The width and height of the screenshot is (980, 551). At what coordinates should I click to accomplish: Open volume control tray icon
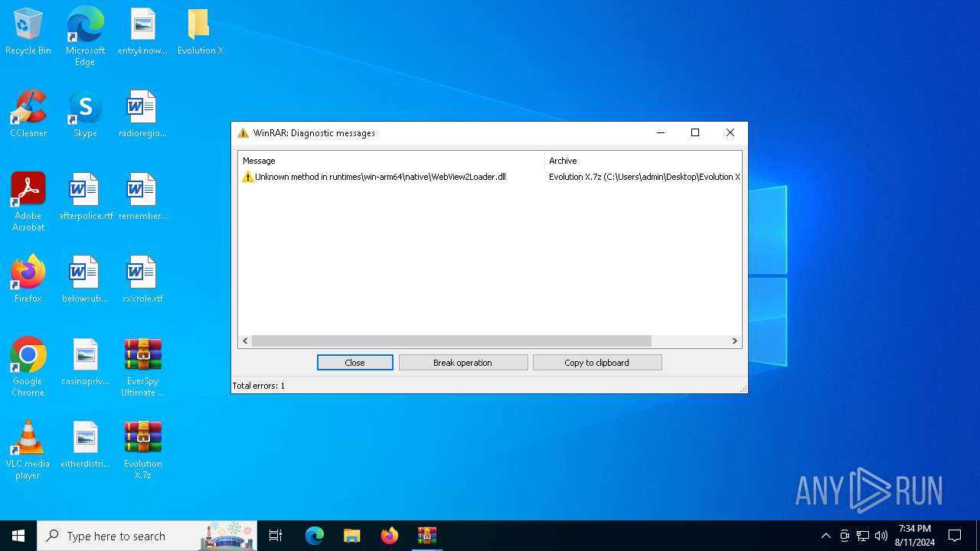click(x=881, y=536)
